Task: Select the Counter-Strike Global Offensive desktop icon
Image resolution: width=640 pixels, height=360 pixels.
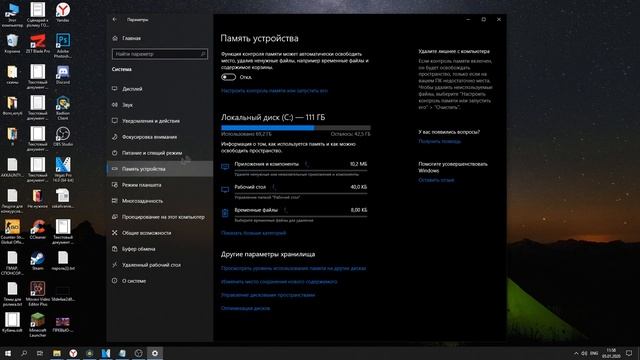Action: pyautogui.click(x=12, y=232)
